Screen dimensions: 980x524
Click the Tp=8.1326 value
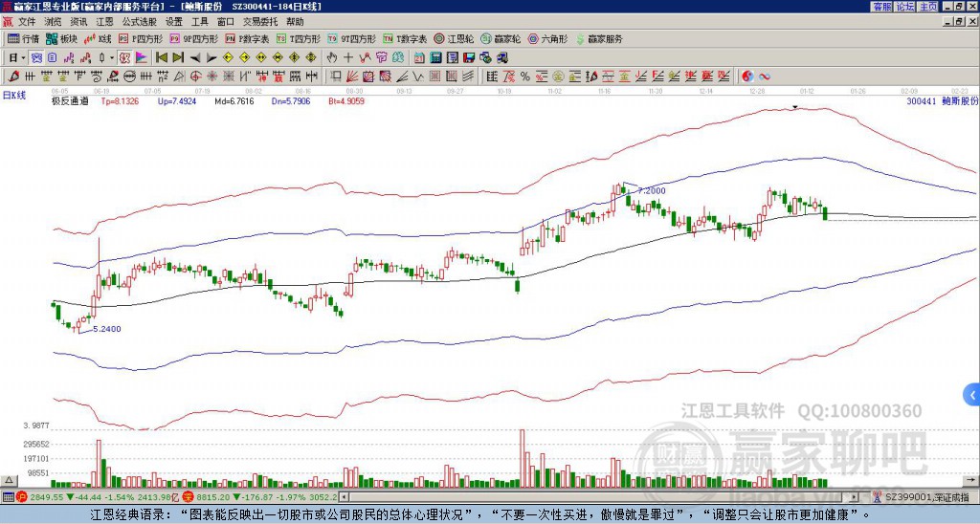click(x=120, y=100)
